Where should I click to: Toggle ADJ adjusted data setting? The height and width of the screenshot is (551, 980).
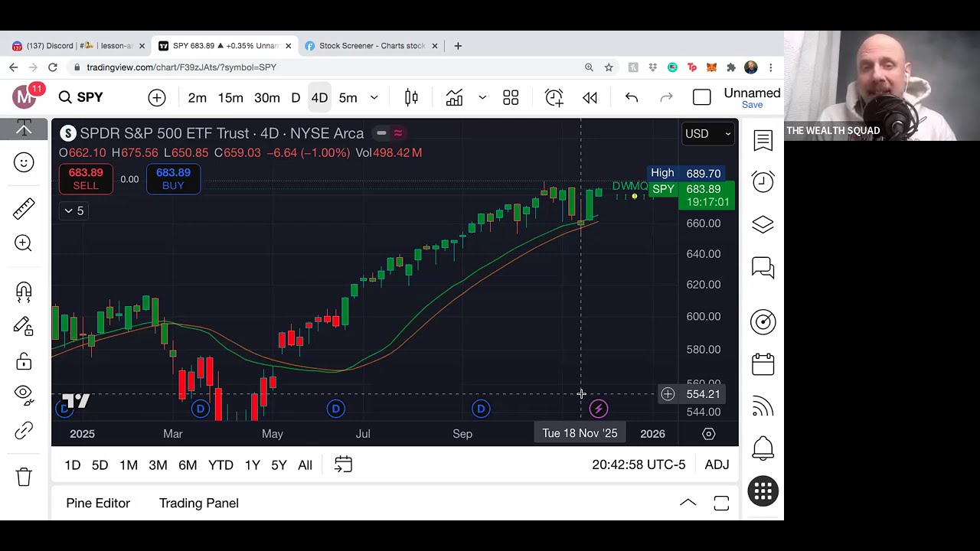click(717, 465)
